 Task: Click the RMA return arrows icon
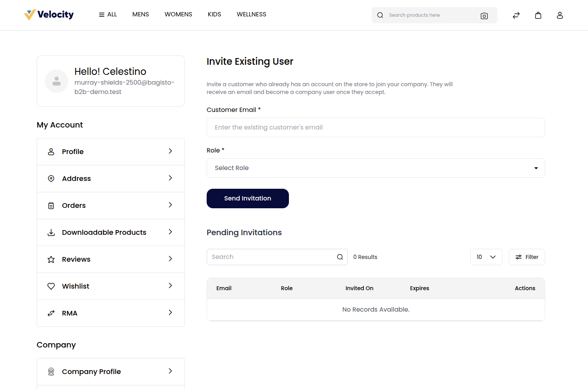click(x=51, y=313)
